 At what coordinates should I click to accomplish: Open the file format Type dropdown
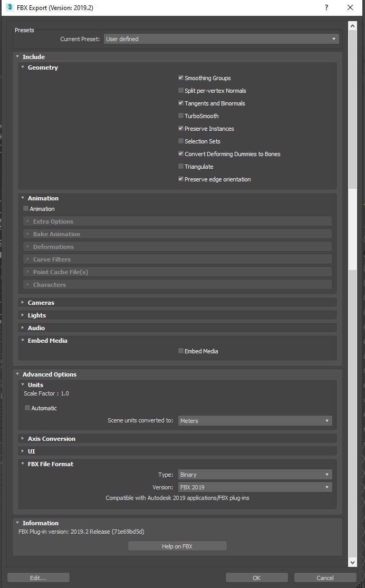[x=255, y=475]
